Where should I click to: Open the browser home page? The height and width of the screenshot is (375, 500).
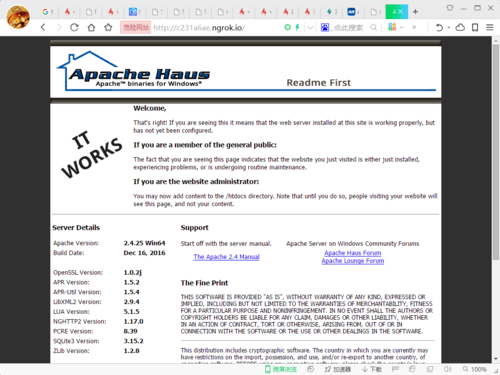pyautogui.click(x=91, y=27)
